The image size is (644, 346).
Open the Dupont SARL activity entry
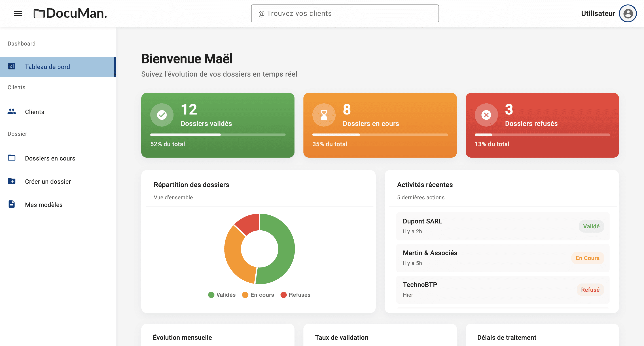point(422,221)
